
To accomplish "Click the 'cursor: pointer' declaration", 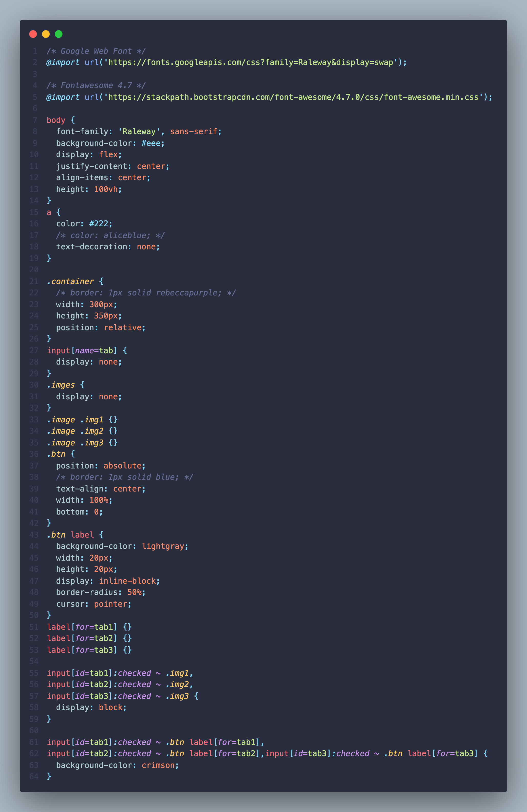I will tap(93, 604).
